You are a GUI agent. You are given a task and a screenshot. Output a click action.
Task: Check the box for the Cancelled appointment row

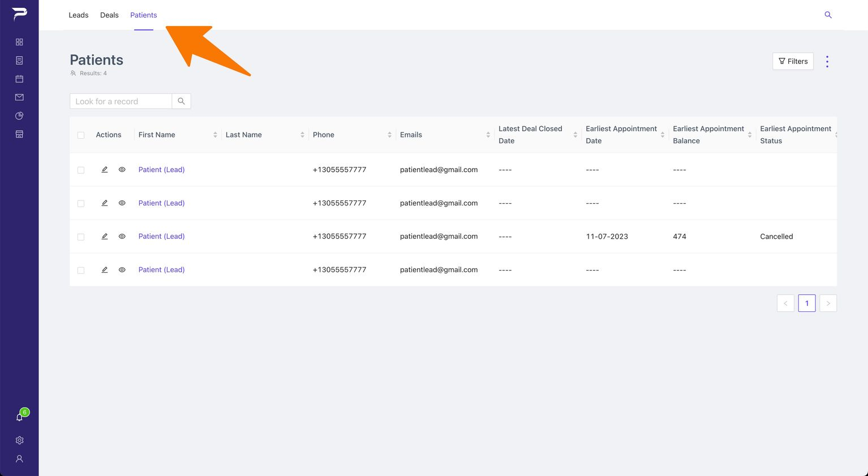[x=81, y=237]
